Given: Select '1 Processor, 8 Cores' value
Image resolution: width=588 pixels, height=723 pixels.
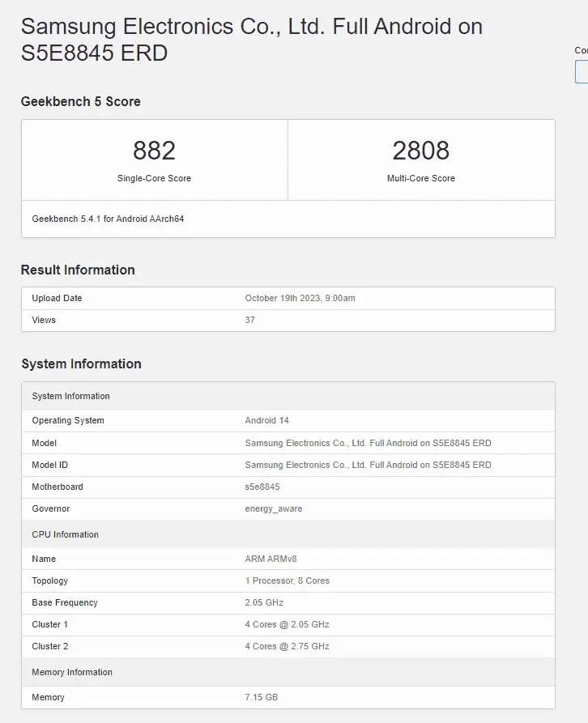Looking at the screenshot, I should pyautogui.click(x=287, y=581).
